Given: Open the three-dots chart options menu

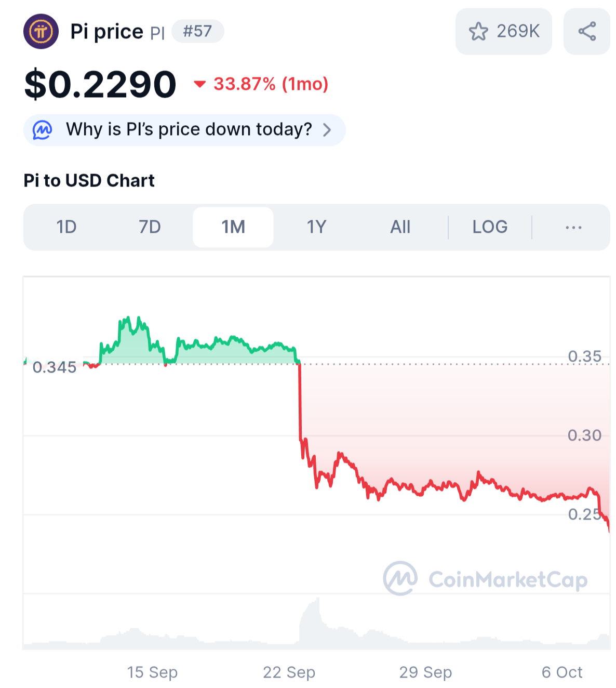Looking at the screenshot, I should (x=573, y=228).
